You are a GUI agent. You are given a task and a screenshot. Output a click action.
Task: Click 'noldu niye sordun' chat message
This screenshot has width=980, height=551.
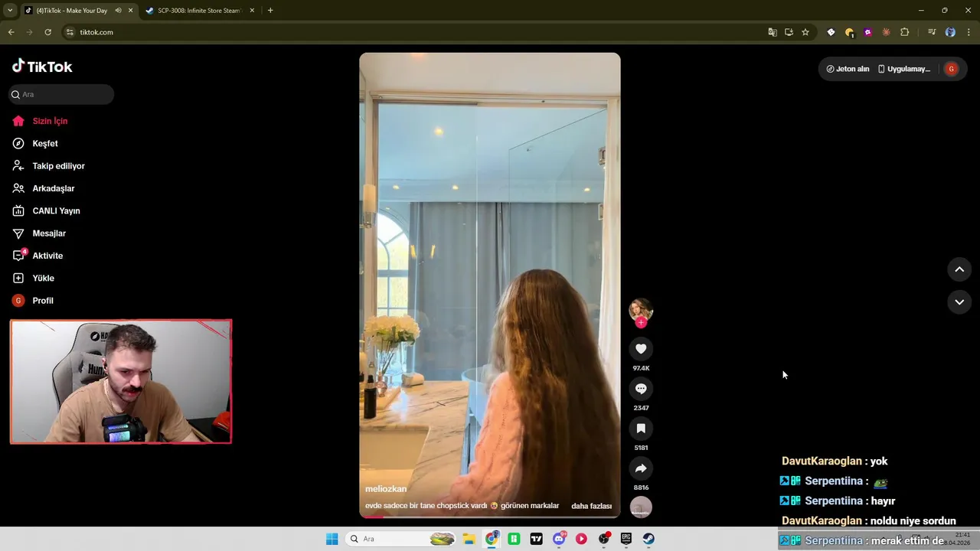click(x=868, y=521)
